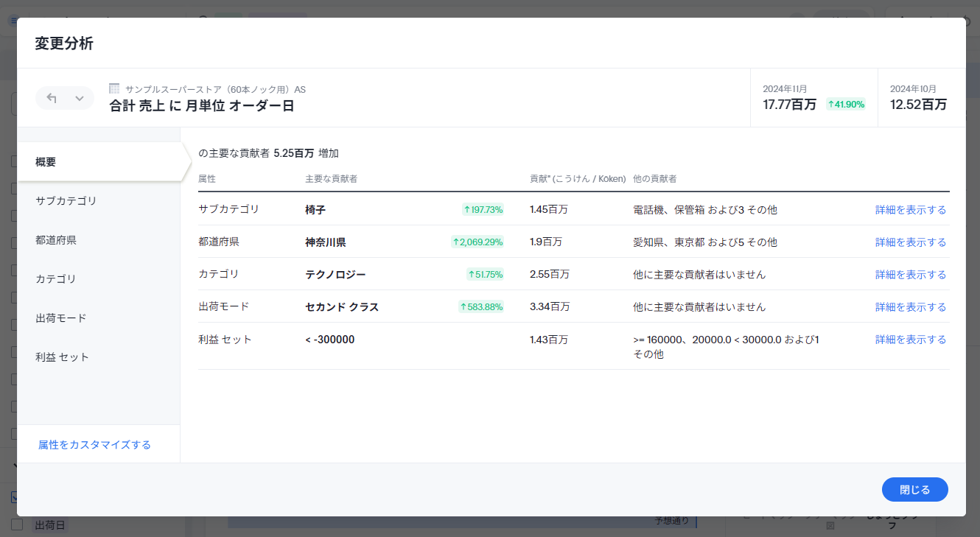Switch to the 出荷モード tab
The image size is (980, 537).
pyautogui.click(x=61, y=318)
